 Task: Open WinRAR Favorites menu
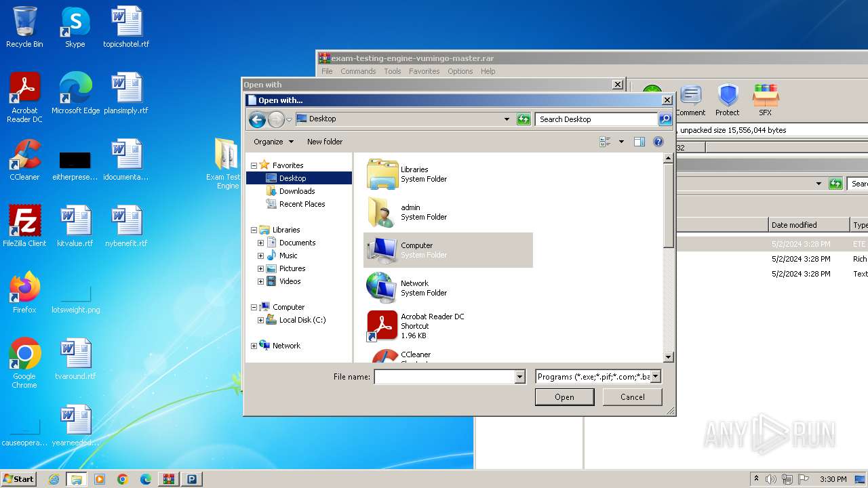tap(425, 71)
